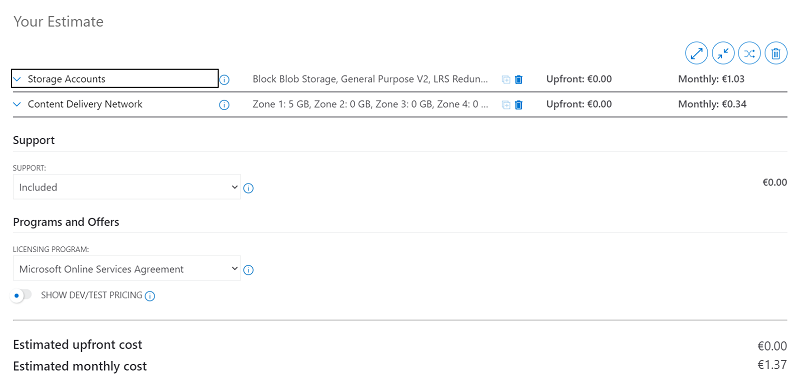800x374 pixels.
Task: Click the rearrange services shuffle icon
Action: pos(749,53)
